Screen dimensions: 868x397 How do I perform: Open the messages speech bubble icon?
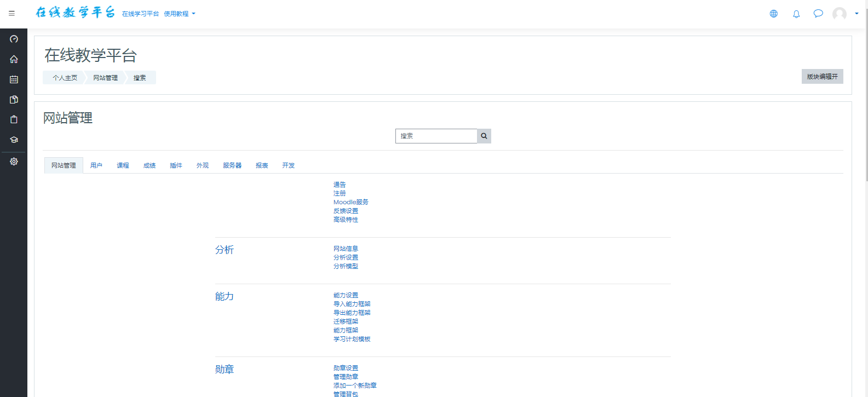(x=818, y=14)
